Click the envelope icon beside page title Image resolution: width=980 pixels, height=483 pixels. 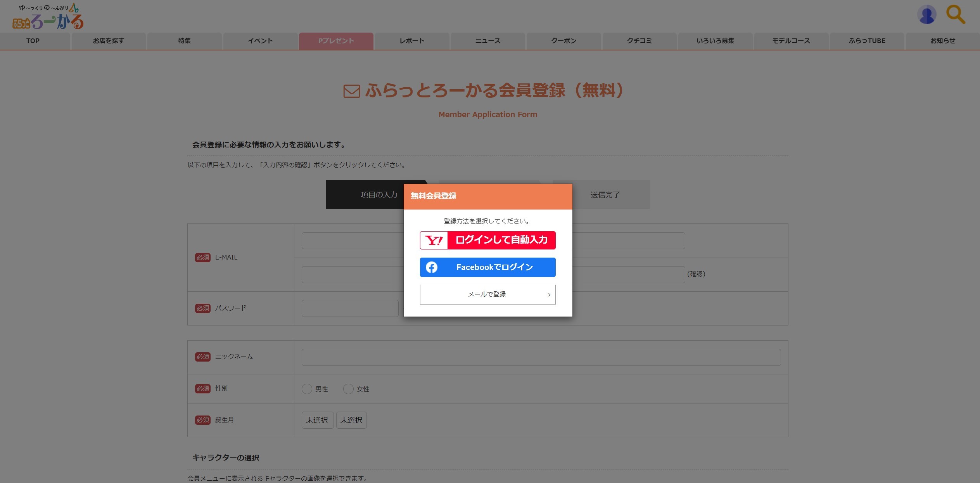(x=352, y=92)
